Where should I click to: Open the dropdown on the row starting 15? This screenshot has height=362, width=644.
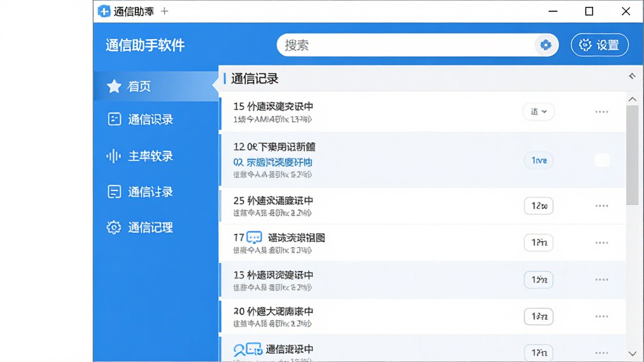pos(538,112)
